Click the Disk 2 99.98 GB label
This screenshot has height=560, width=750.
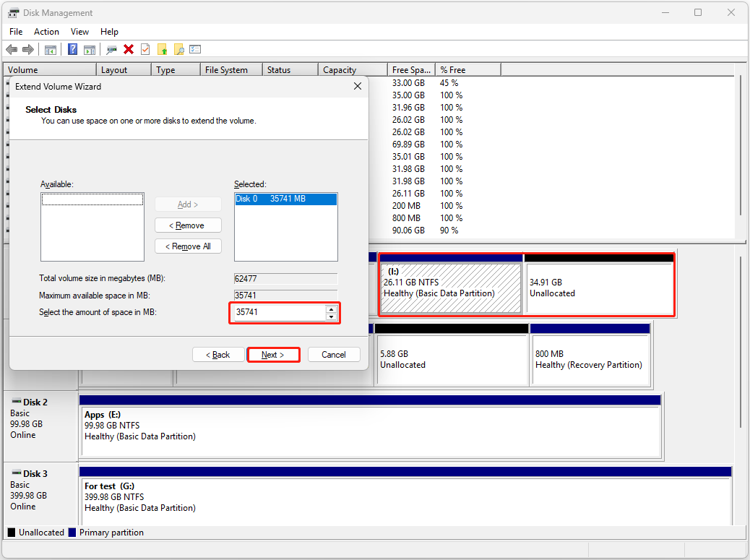[x=26, y=423]
